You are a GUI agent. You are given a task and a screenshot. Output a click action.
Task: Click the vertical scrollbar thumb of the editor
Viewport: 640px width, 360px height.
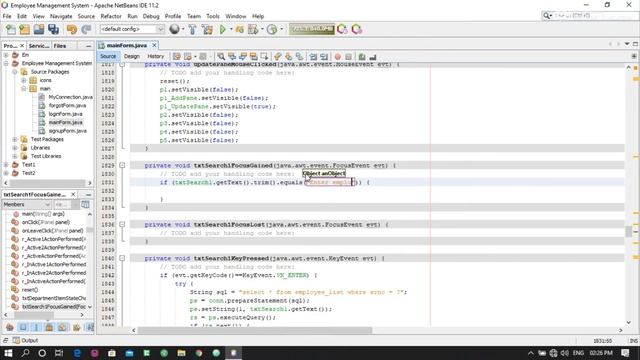coord(629,231)
